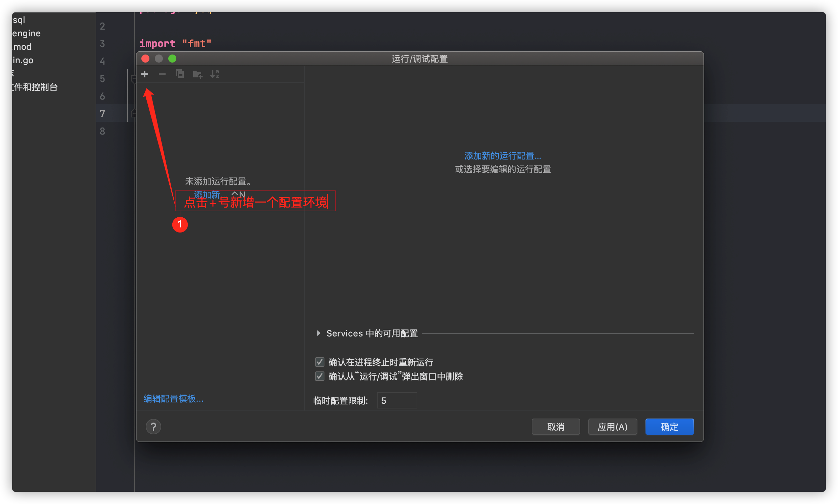838x504 pixels.
Task: Select the engine item in project tree
Action: coord(27,33)
